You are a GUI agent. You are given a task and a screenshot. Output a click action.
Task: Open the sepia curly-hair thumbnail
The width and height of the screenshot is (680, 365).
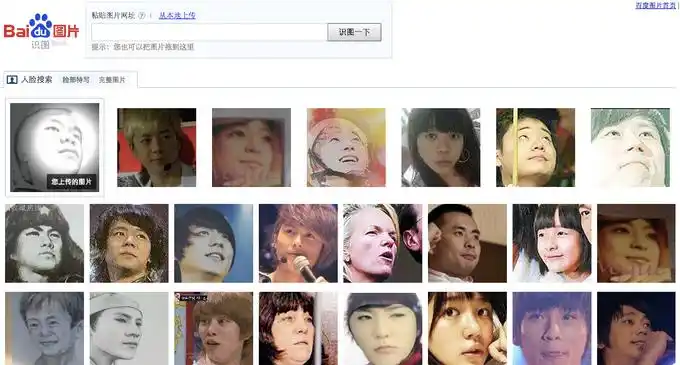129,243
